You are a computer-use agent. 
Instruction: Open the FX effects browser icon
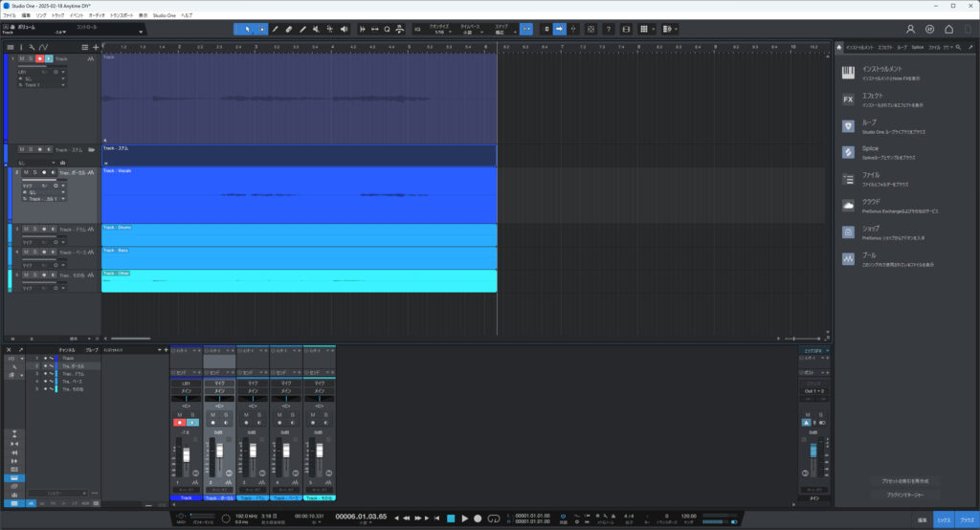(848, 99)
